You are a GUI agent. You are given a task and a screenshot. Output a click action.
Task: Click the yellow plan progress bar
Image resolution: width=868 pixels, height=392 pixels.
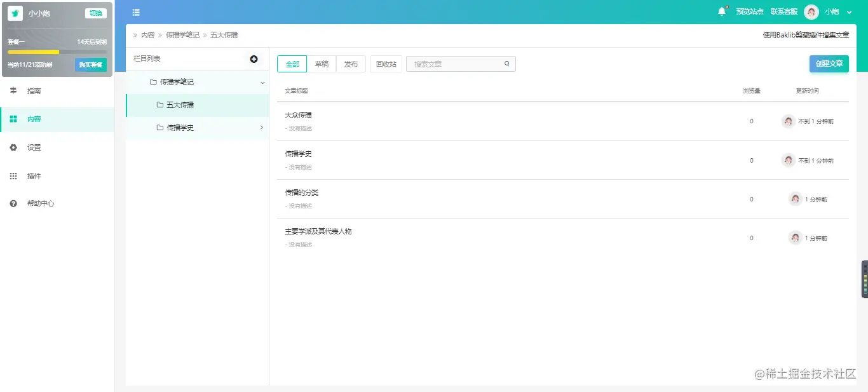(x=33, y=52)
